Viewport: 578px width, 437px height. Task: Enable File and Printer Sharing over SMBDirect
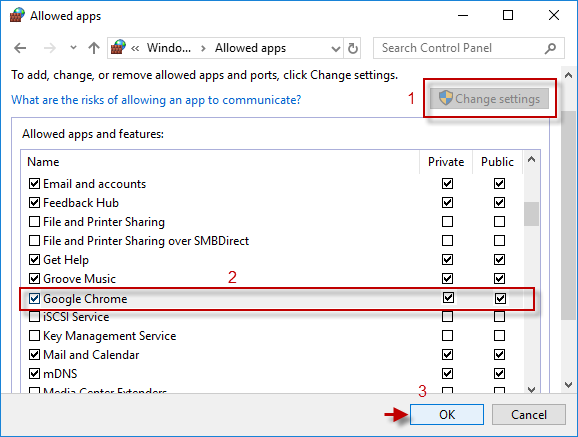pos(34,241)
